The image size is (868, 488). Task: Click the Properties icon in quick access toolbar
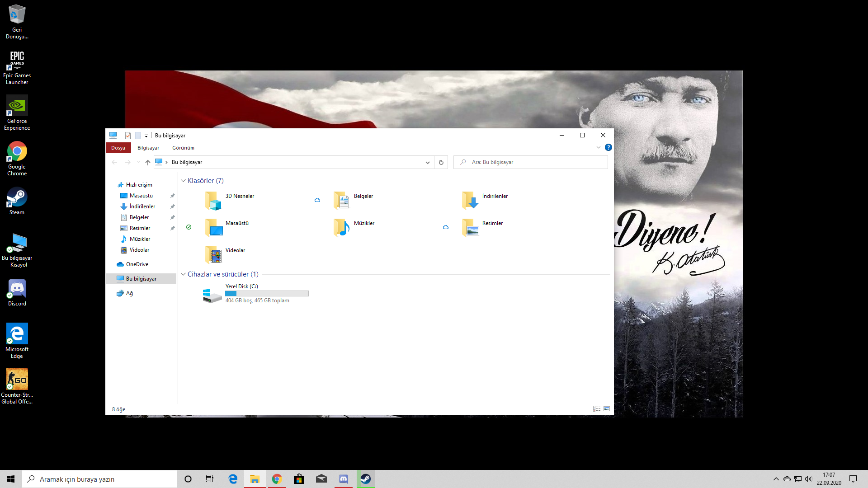128,136
